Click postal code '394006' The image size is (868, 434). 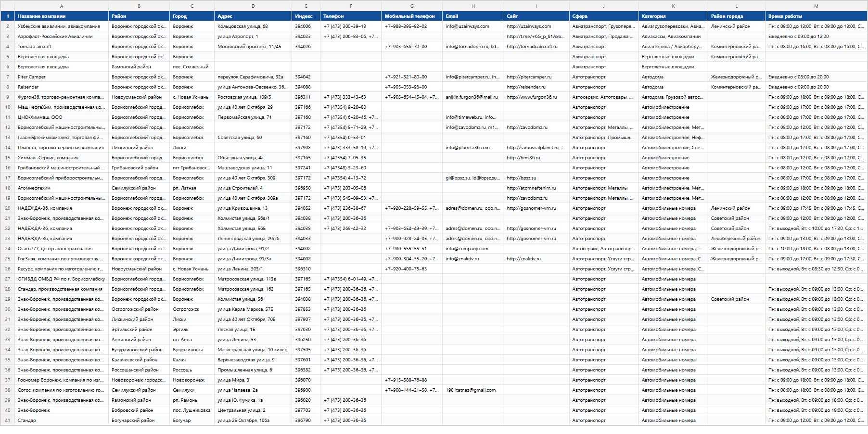306,26
